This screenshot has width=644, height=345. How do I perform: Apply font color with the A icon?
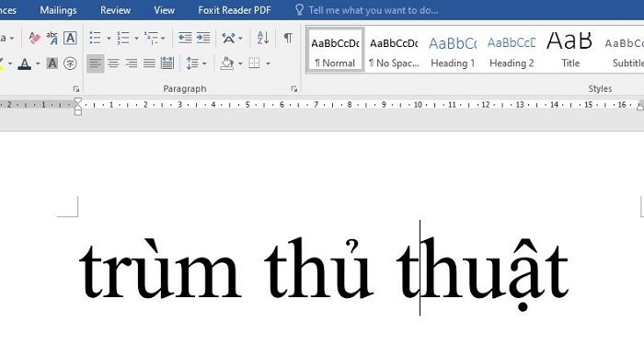pyautogui.click(x=25, y=63)
